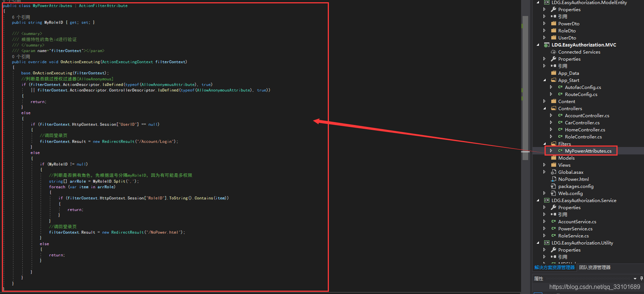The image size is (644, 294).
Task: Open the 属性 panel window options dropdown
Action: pos(635,278)
